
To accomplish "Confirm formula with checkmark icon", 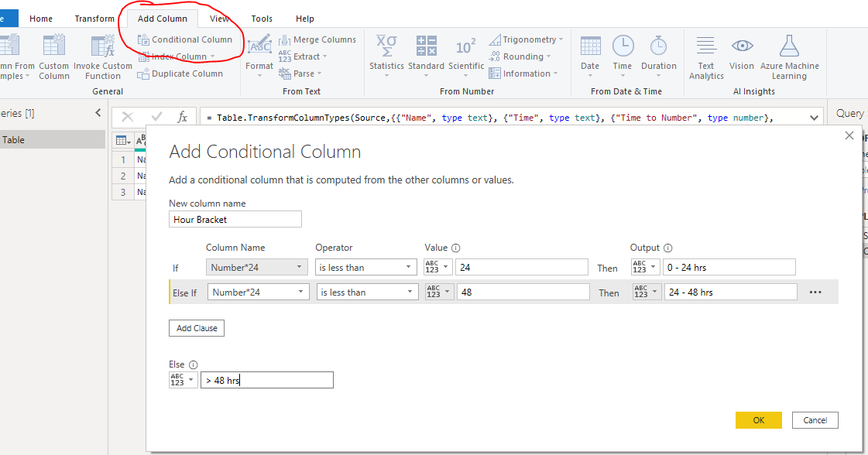I will pos(156,117).
